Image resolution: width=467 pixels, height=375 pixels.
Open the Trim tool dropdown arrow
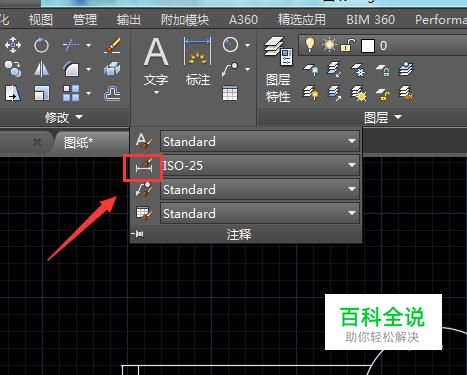coord(88,45)
